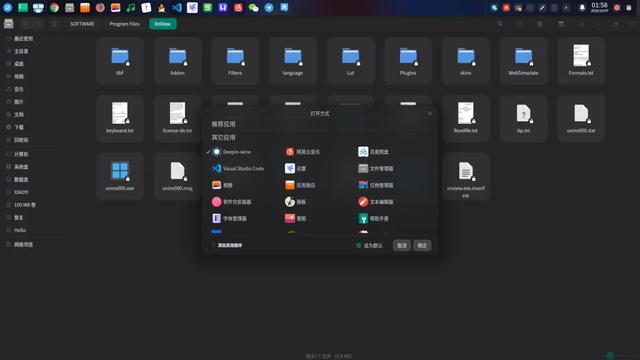
Task: Click the search icon in the file manager toolbar
Action: 500,24
